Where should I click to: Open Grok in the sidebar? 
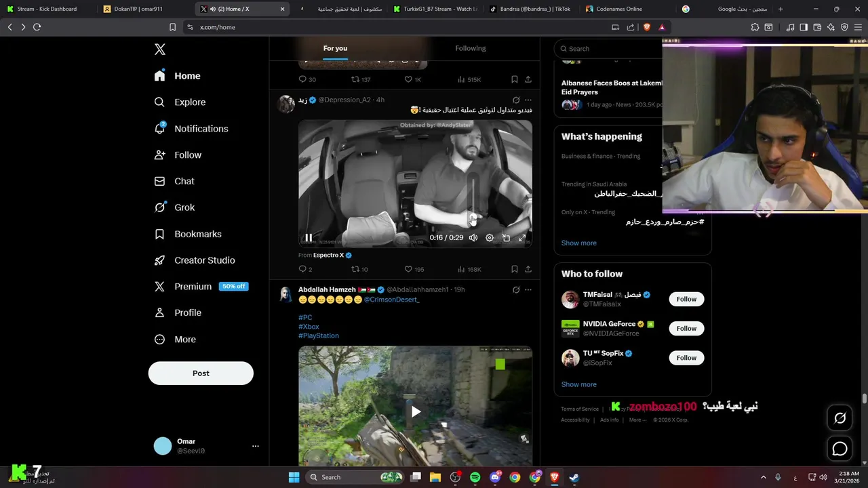(x=174, y=207)
